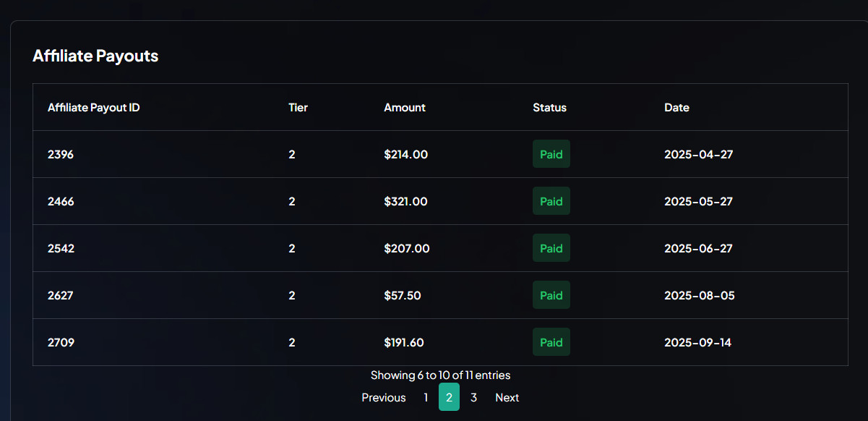The width and height of the screenshot is (868, 421).
Task: Select payout ID 2396
Action: (61, 154)
